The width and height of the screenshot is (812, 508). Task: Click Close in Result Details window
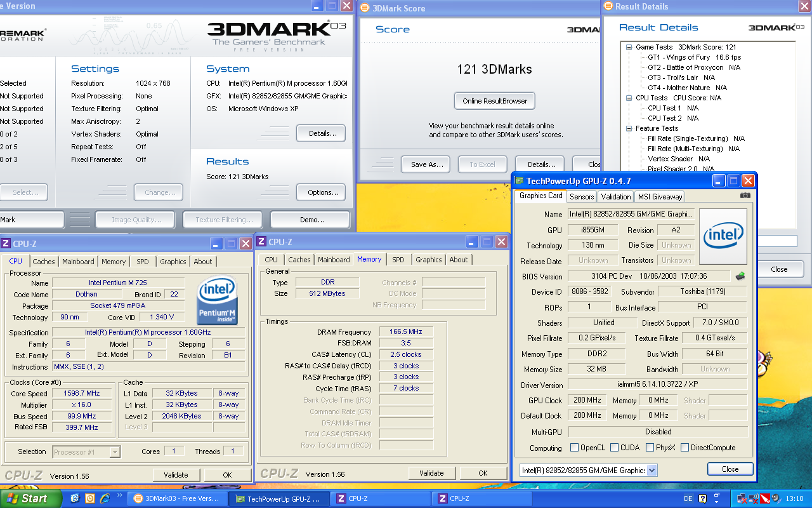[x=779, y=269]
